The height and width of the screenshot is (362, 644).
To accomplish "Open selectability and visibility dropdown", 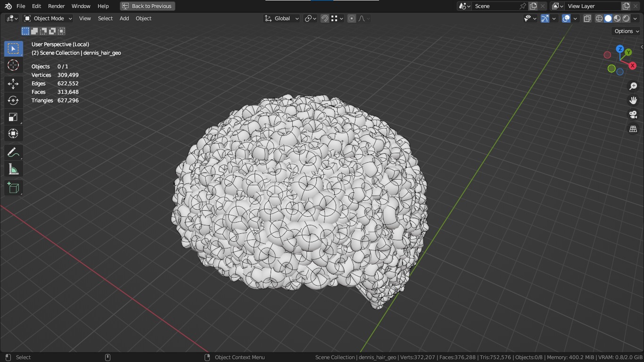I will [x=530, y=18].
